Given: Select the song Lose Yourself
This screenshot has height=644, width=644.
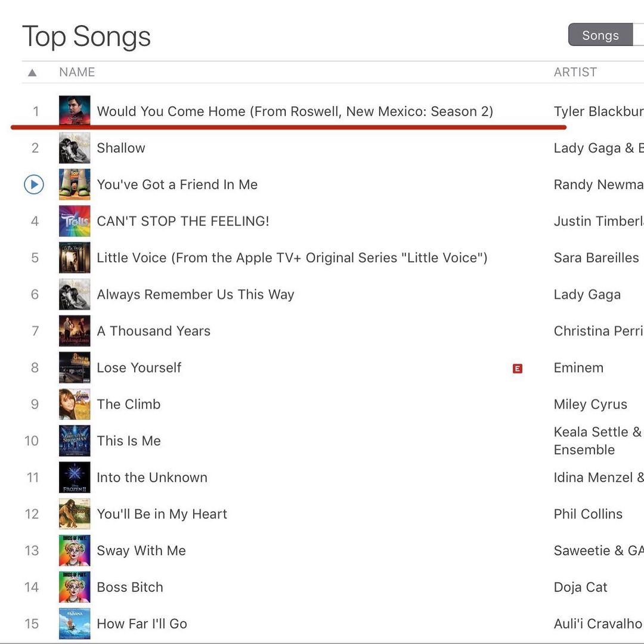Looking at the screenshot, I should pos(139,368).
